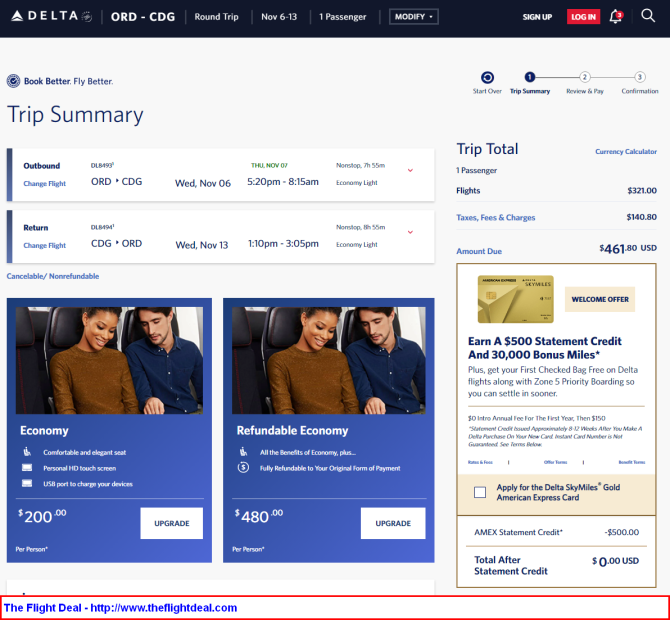Open the Cancelable/ Nonrefundable link

(53, 276)
